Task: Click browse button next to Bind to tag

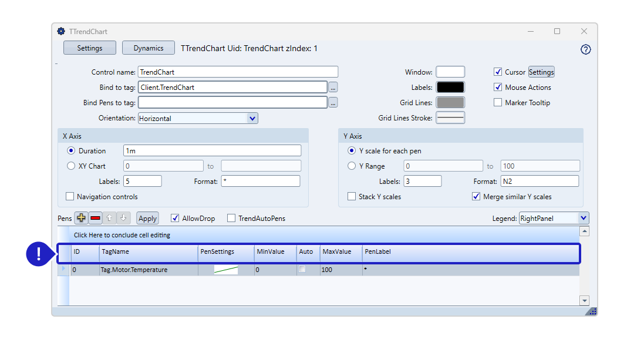Action: [x=333, y=88]
